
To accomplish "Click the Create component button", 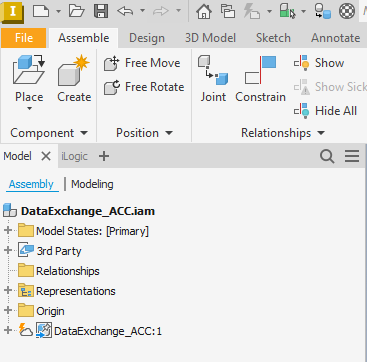I will (74, 79).
